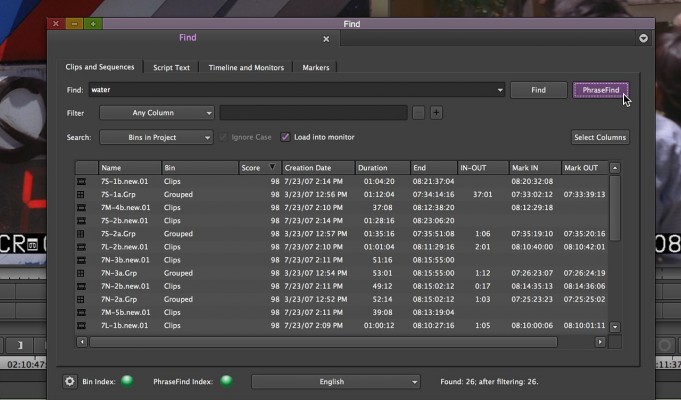Expand the Any Column filter dropdown
Screen dimensions: 681x400
(157, 113)
